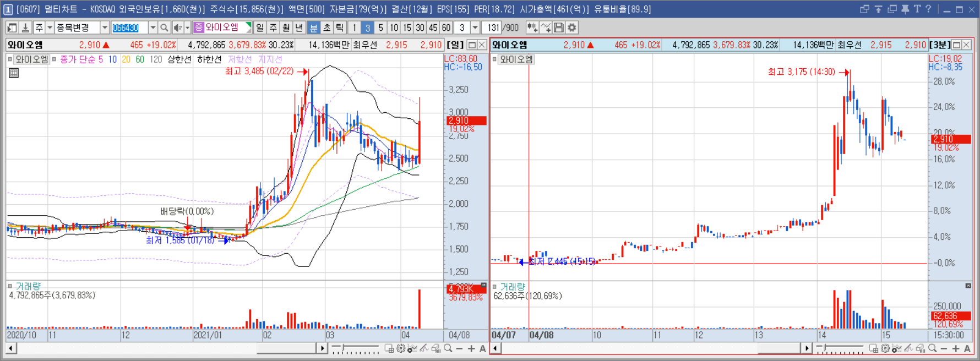Viewport: 980px width, 361px height.
Task: Expand the stock code history dropdown arrow
Action: pos(153,28)
